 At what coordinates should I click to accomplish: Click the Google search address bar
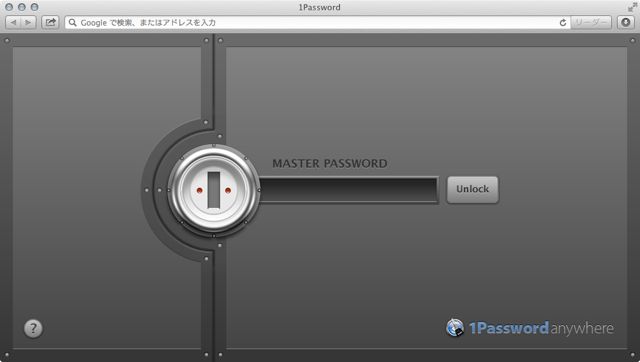pyautogui.click(x=318, y=22)
